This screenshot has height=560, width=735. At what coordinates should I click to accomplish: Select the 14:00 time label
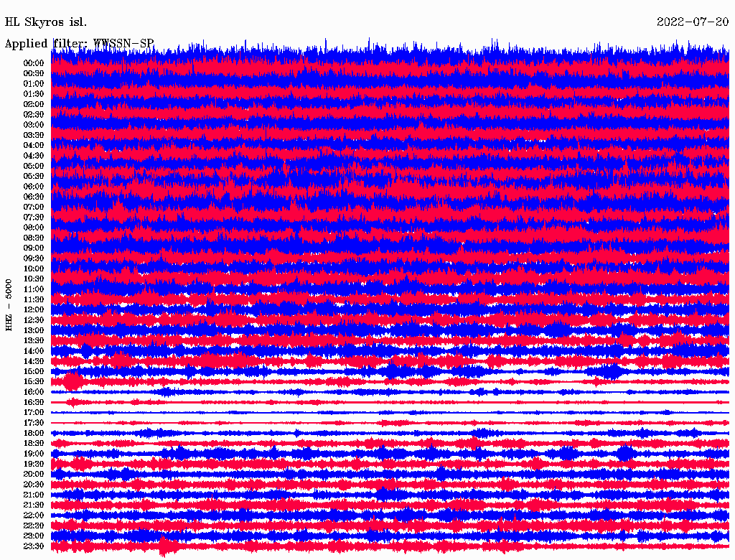(34, 351)
